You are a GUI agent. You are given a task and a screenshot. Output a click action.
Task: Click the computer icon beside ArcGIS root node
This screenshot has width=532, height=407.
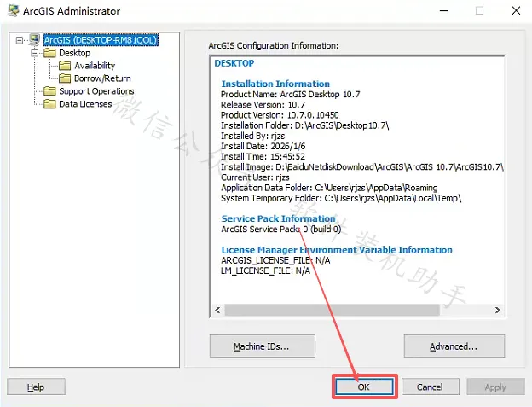pyautogui.click(x=34, y=40)
